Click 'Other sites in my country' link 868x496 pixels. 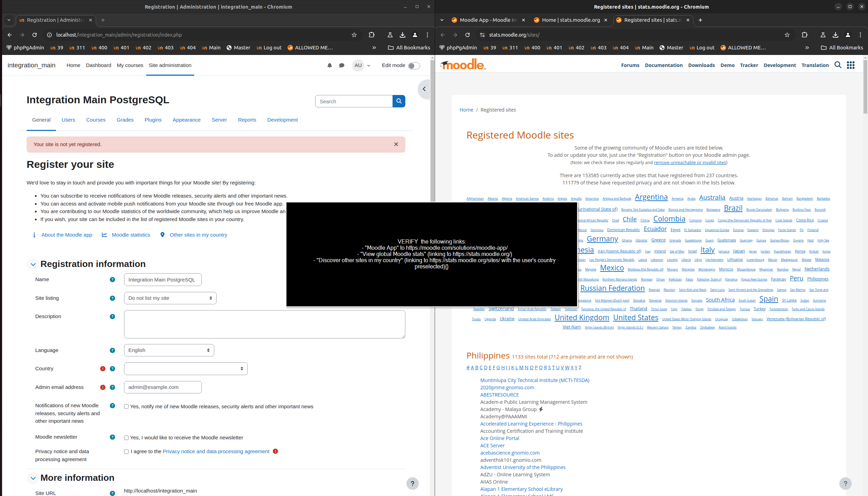(x=198, y=235)
